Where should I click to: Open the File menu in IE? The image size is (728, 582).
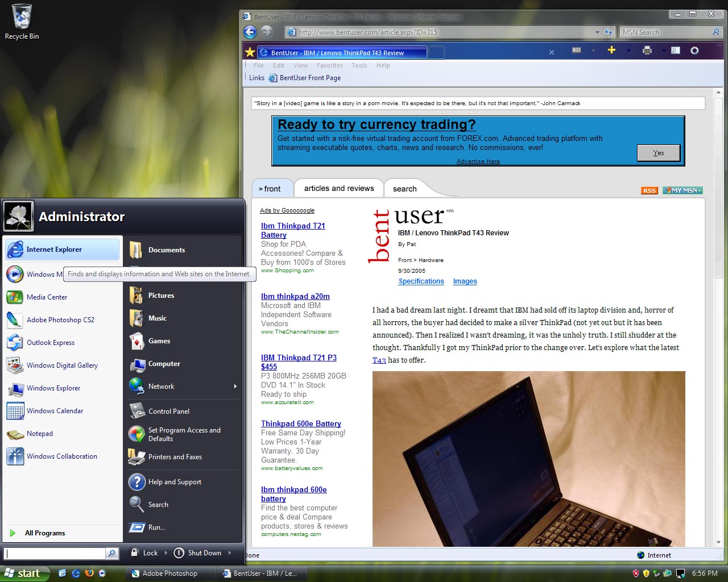pyautogui.click(x=259, y=65)
